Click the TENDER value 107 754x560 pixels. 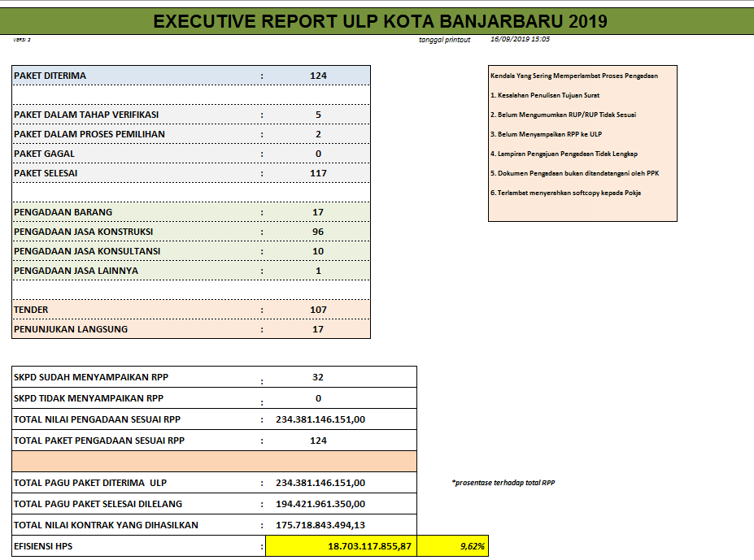click(318, 310)
